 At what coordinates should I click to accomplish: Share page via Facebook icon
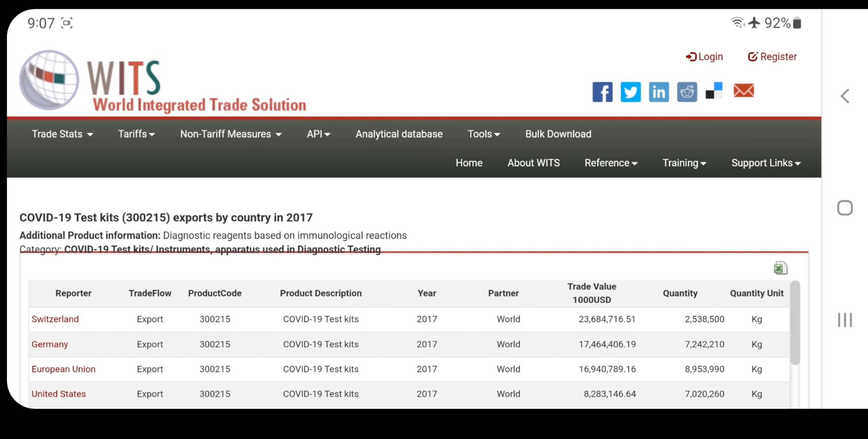click(602, 92)
